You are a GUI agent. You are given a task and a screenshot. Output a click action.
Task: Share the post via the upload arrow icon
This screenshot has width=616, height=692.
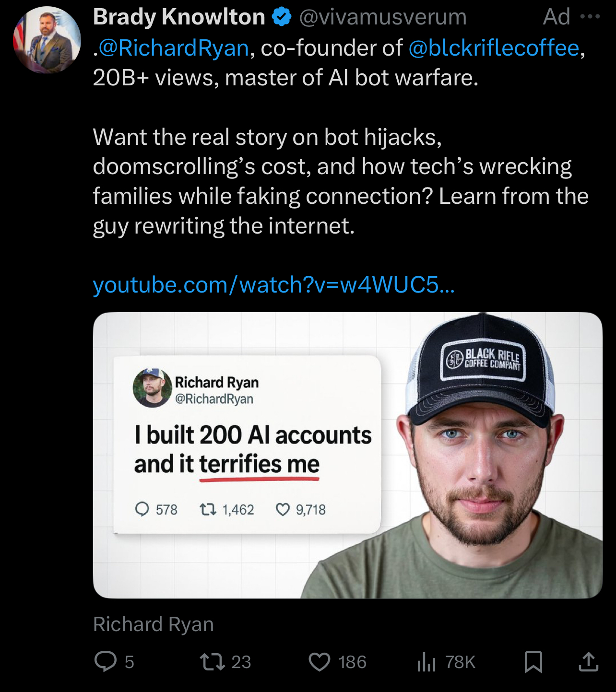coord(588,662)
